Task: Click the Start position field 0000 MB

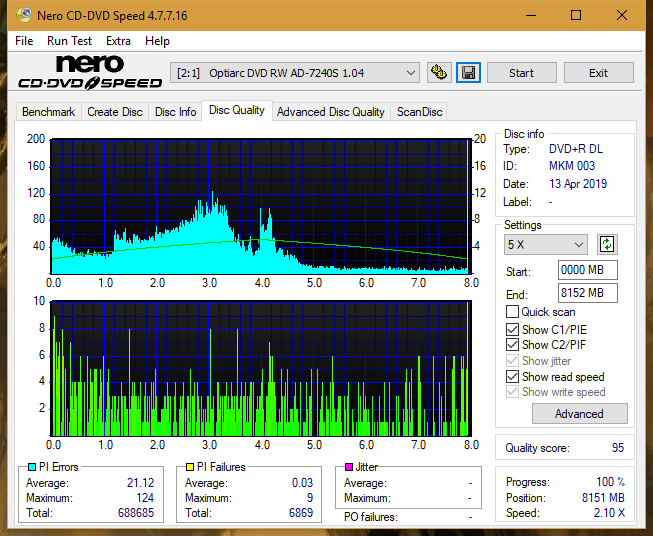Action: point(587,270)
